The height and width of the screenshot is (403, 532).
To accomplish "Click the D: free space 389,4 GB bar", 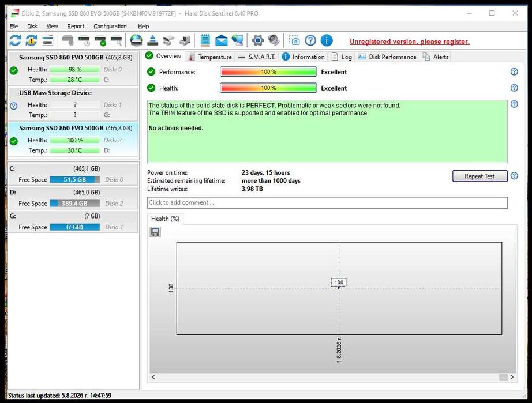I will (x=74, y=204).
